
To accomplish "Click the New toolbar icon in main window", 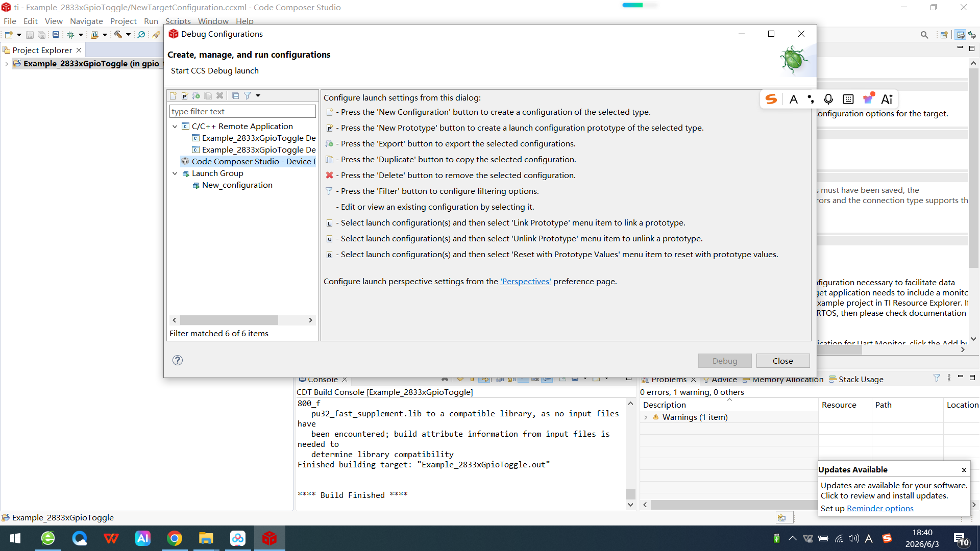I will point(9,35).
